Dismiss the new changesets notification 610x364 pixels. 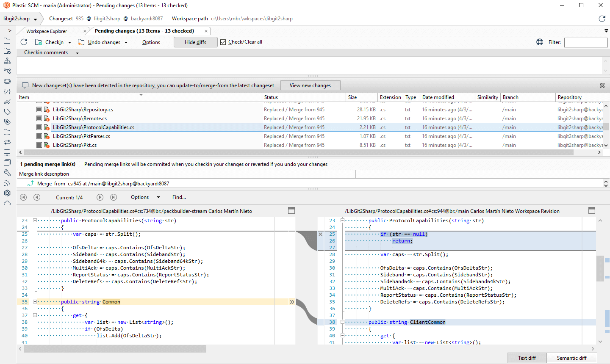point(602,85)
